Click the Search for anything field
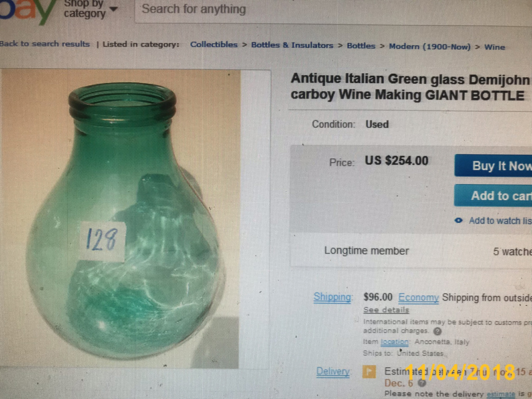 point(333,10)
